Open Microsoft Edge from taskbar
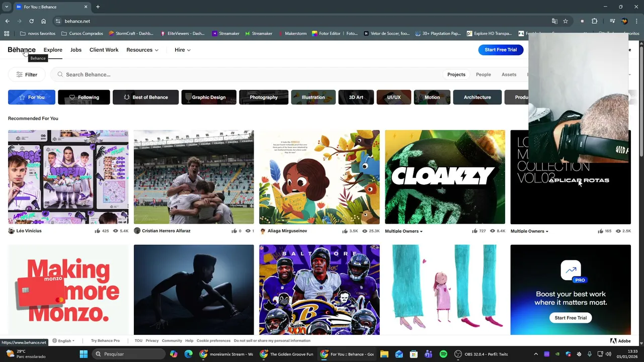 (x=188, y=354)
